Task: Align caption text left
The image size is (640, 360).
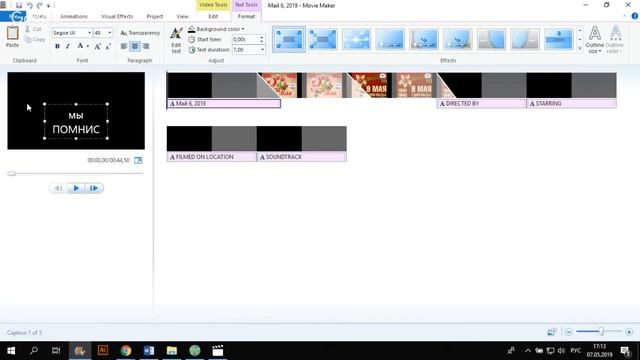Action: click(x=124, y=46)
